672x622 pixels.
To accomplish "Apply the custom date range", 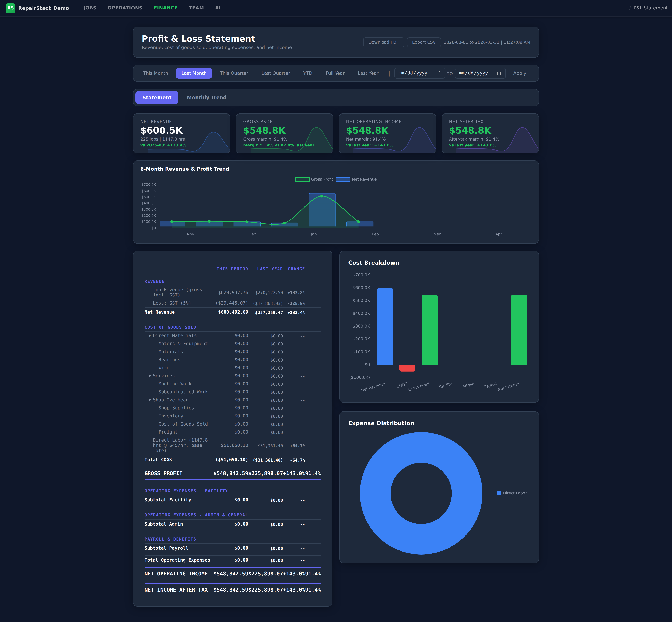I will 519,73.
